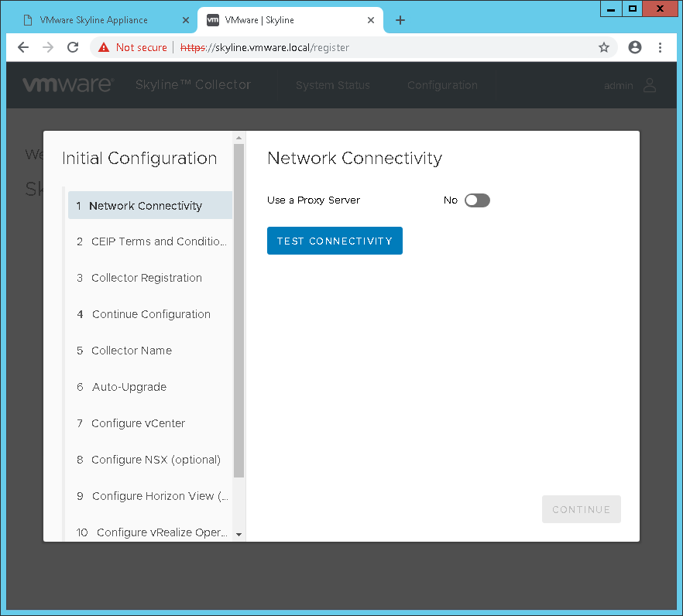Close the browser window
This screenshot has width=683, height=616.
pos(660,9)
